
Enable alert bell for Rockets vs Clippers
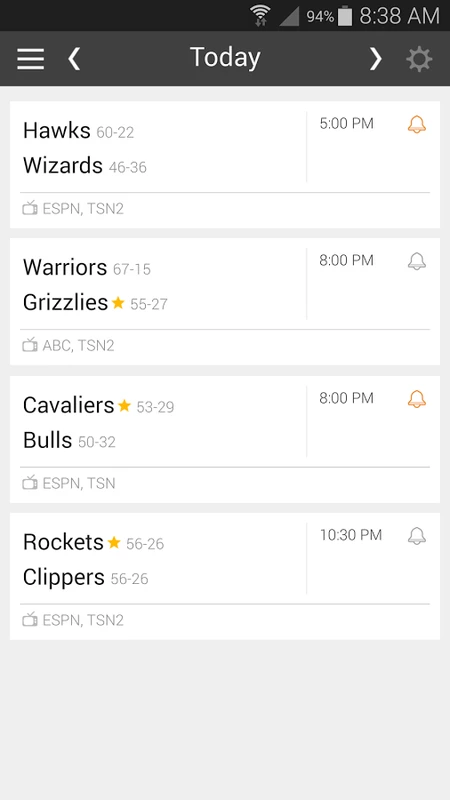click(417, 536)
